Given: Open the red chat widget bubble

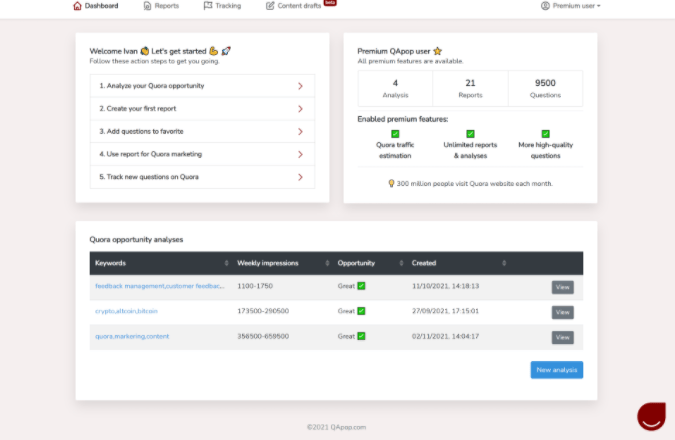Looking at the screenshot, I should coord(651,415).
